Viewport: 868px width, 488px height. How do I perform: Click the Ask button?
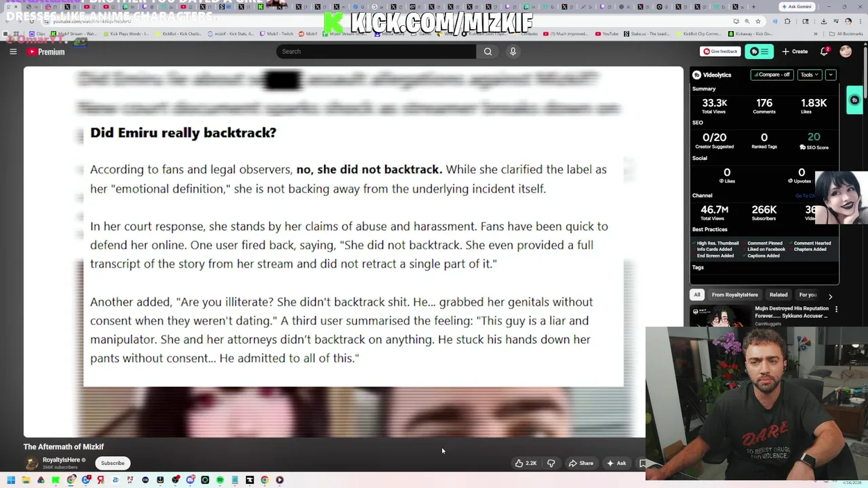[x=616, y=463]
